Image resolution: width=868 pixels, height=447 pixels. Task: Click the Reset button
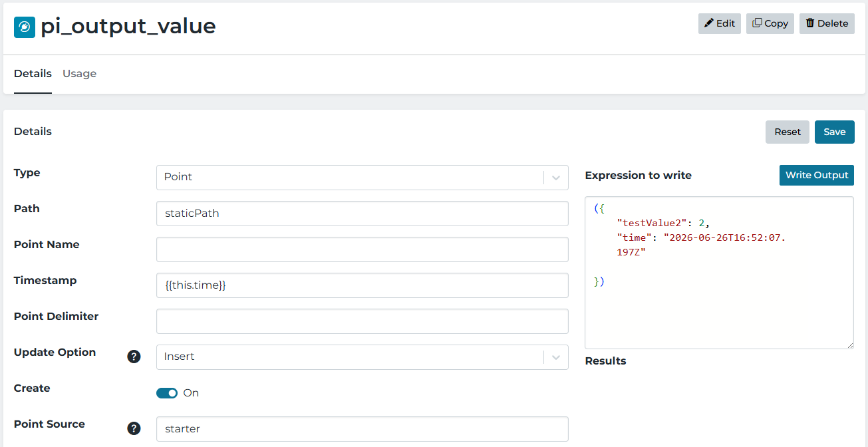pos(788,132)
